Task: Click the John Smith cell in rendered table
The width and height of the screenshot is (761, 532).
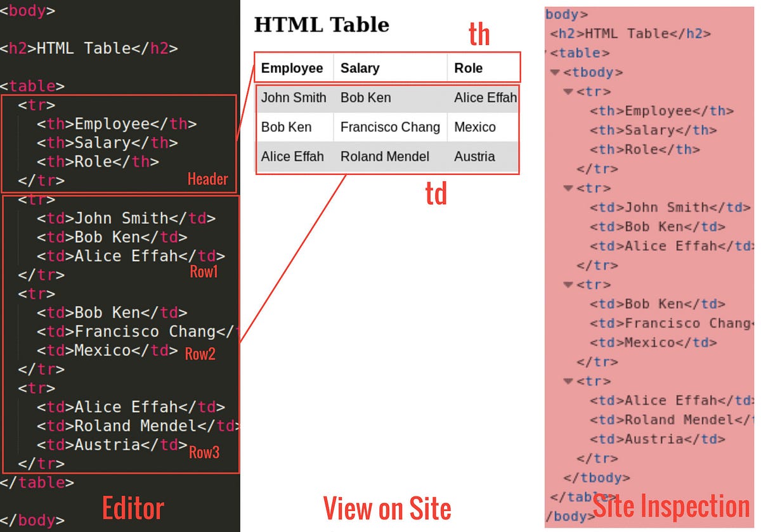Action: pos(294,98)
